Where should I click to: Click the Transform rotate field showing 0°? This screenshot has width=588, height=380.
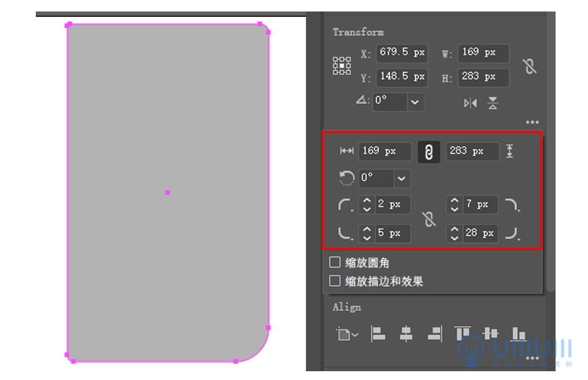[x=389, y=102]
